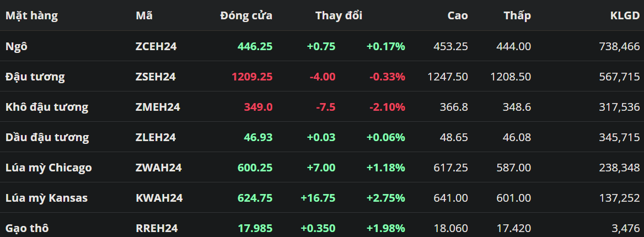The width and height of the screenshot is (644, 237).
Task: Click the ZCEH24 contract code
Action: [x=156, y=46]
